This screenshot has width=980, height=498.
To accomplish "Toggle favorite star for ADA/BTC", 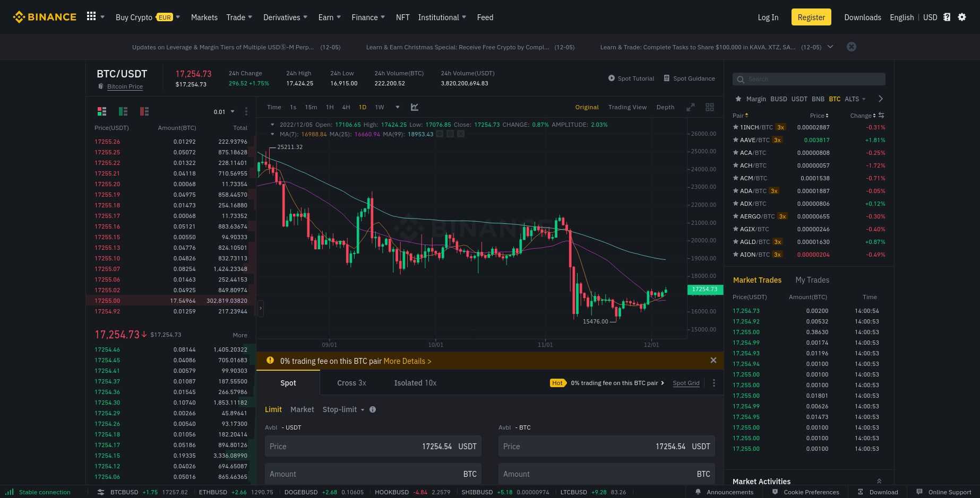I will click(735, 191).
